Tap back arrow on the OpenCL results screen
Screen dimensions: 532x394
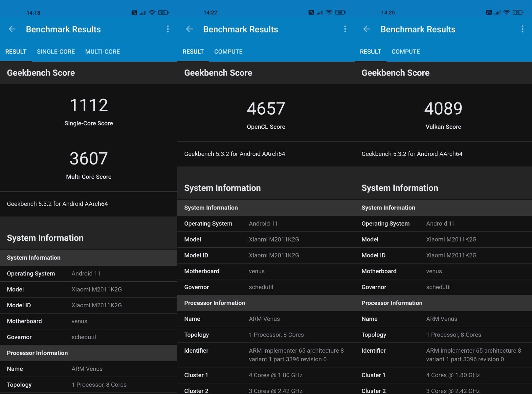click(189, 29)
